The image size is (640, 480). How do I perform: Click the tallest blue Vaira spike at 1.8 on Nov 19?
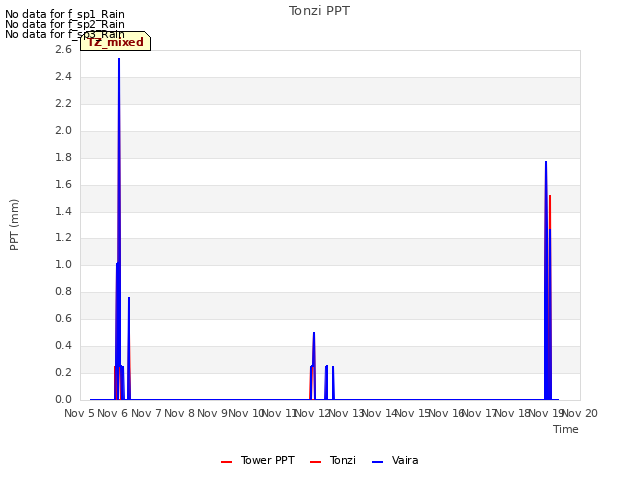click(x=546, y=162)
